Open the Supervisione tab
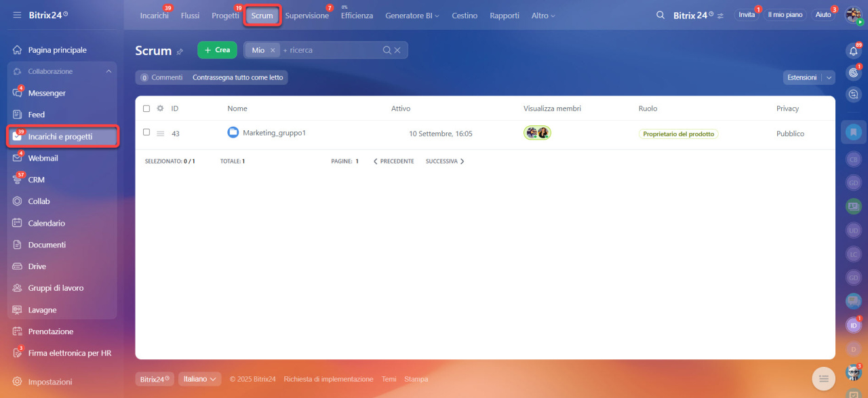This screenshot has height=398, width=868. (307, 16)
